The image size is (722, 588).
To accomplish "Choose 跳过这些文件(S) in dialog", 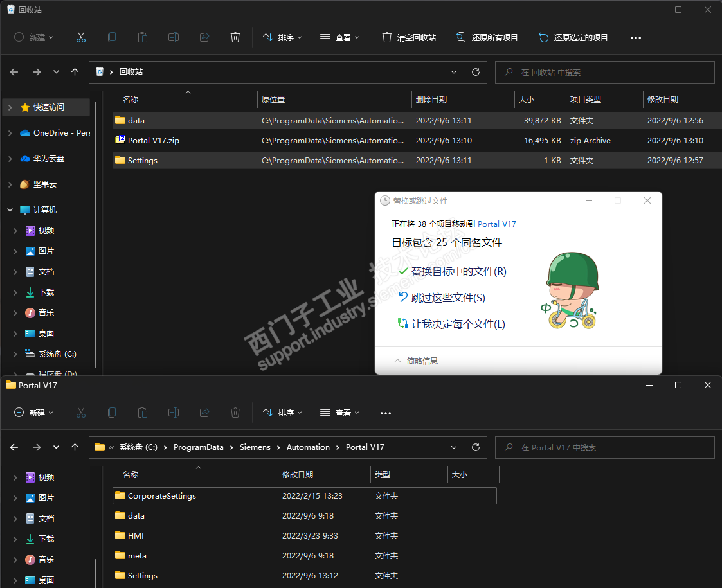I will pyautogui.click(x=442, y=298).
